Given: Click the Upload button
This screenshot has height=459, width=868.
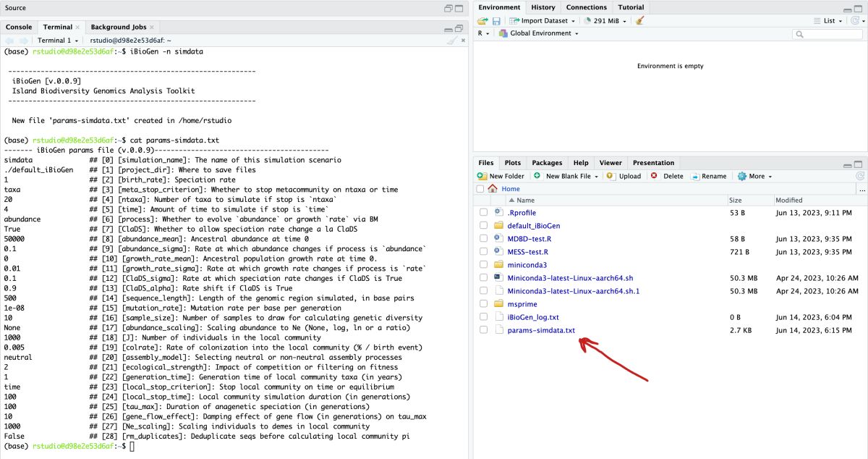Looking at the screenshot, I should click(624, 176).
